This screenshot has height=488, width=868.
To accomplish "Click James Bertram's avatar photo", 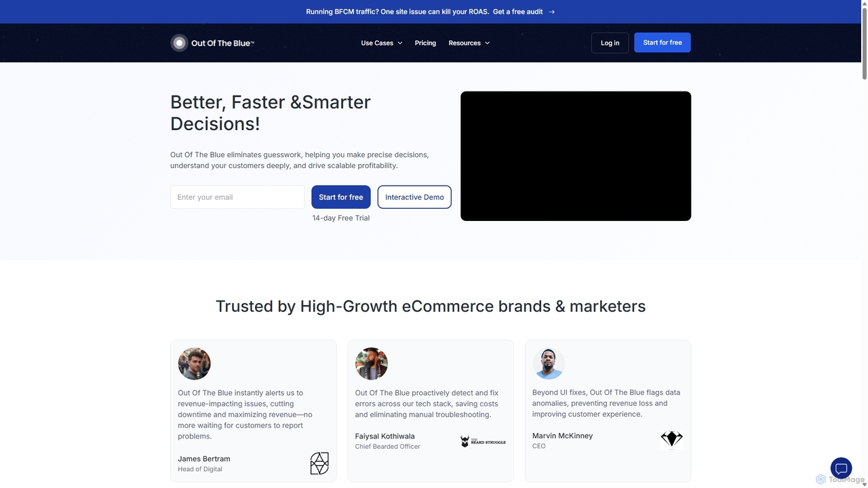I will (x=194, y=364).
